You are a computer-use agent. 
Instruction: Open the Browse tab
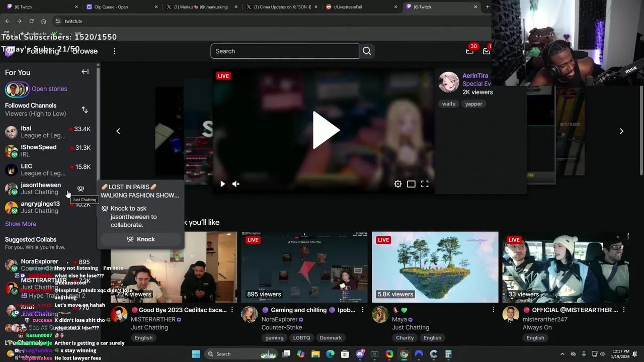[85, 51]
